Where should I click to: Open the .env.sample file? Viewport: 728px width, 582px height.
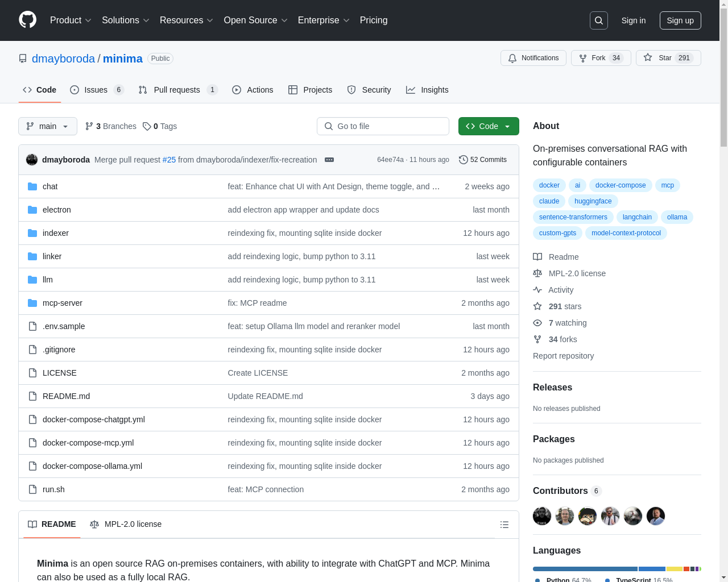pyautogui.click(x=64, y=326)
